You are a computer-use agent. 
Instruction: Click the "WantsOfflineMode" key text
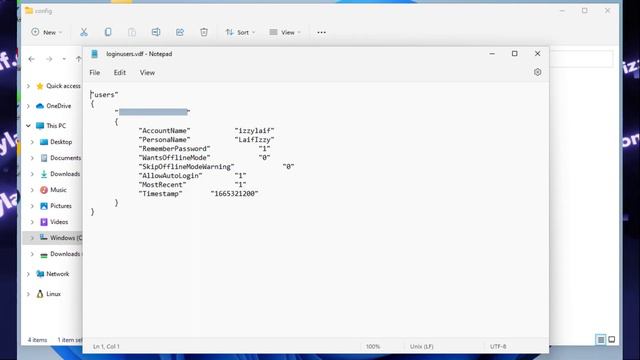click(174, 158)
